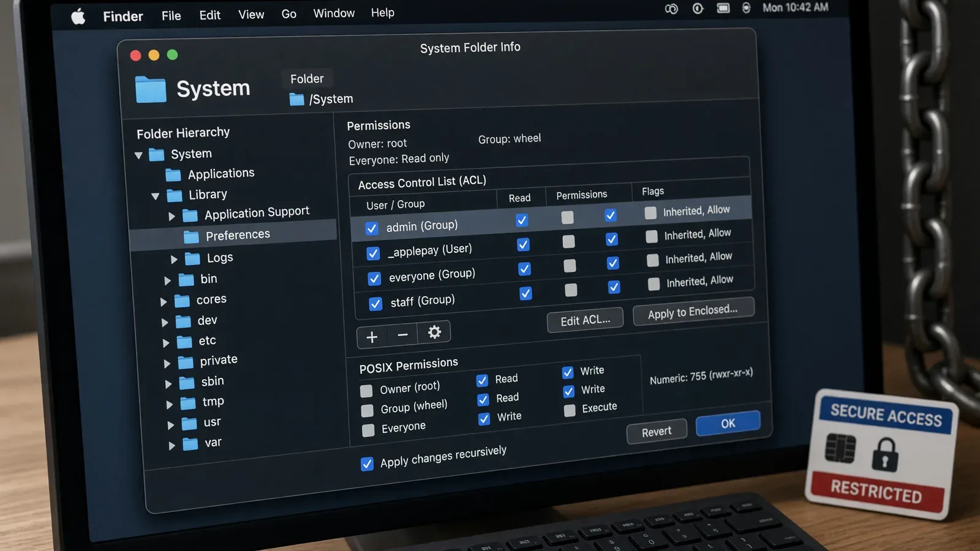Collapse the Library disclosure triangle
Viewport: 980px width, 551px height.
(x=155, y=197)
